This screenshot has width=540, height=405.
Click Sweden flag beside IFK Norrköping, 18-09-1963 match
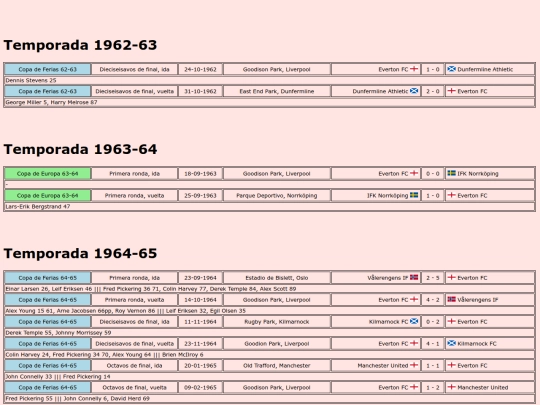tap(451, 173)
